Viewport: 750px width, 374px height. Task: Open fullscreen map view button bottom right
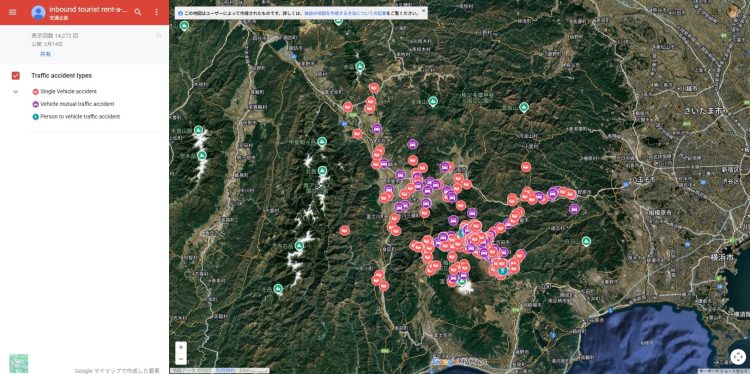738,357
